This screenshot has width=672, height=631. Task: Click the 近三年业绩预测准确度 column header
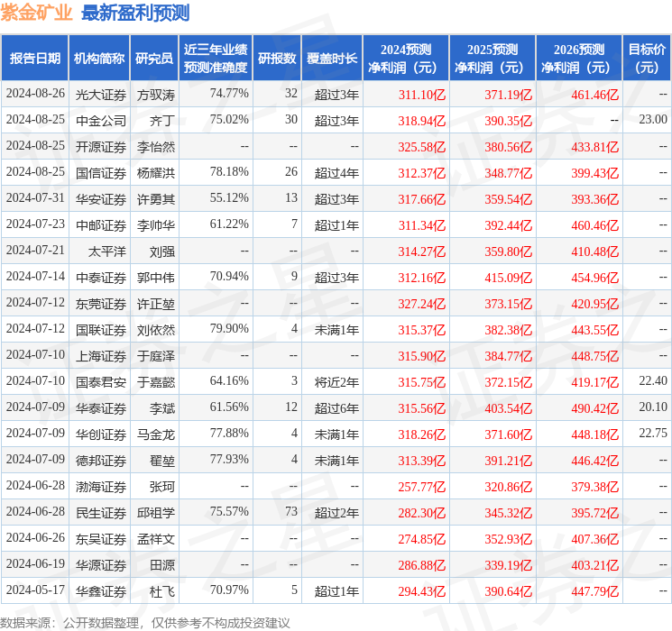click(216, 58)
